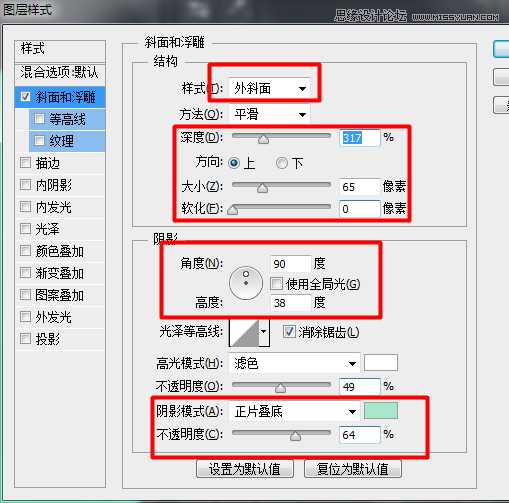509x503 pixels.
Task: Click highlight opacity field showing 49
Action: [359, 387]
